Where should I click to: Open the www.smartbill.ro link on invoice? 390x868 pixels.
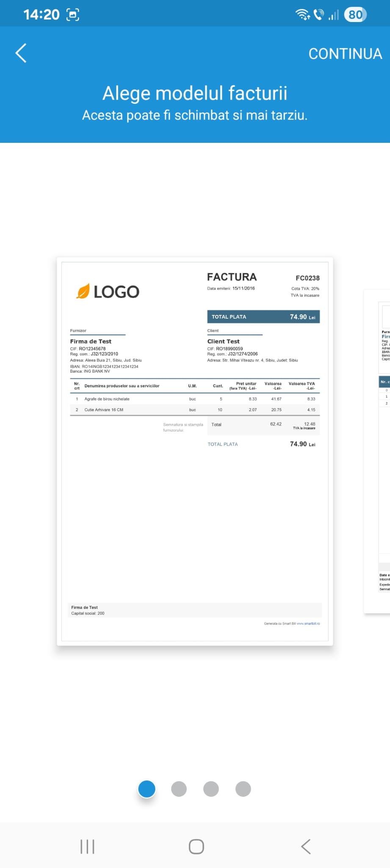coord(308,623)
